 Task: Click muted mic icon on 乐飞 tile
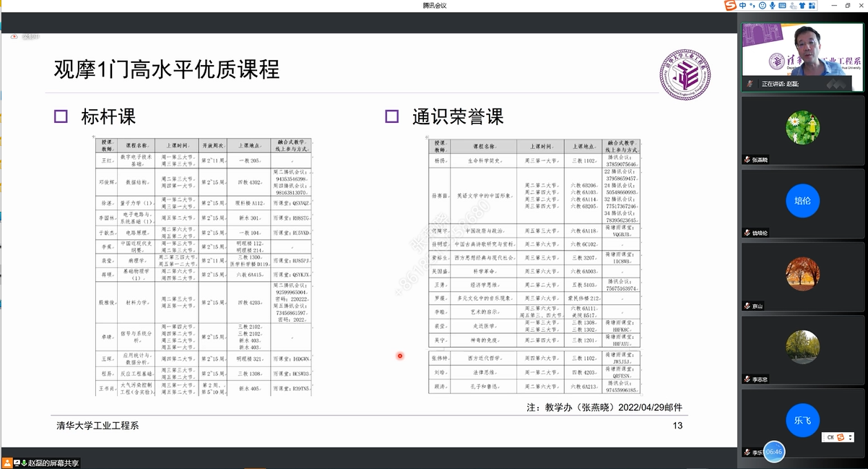tap(747, 452)
